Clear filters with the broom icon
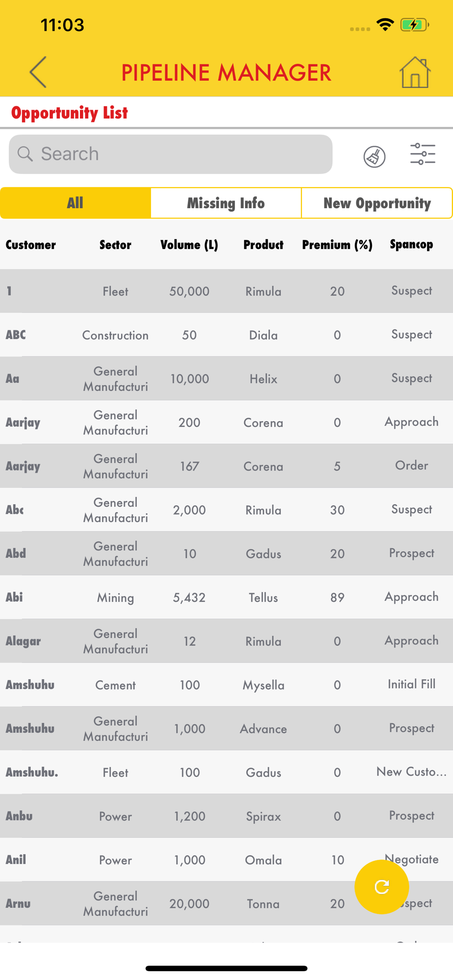This screenshot has height=980, width=453. [375, 156]
